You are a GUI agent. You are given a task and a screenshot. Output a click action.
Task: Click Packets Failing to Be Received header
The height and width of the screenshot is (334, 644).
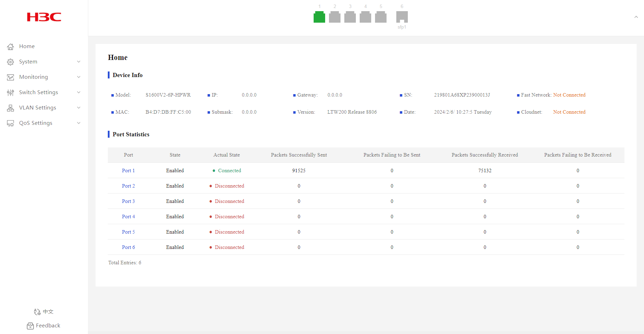[578, 155]
